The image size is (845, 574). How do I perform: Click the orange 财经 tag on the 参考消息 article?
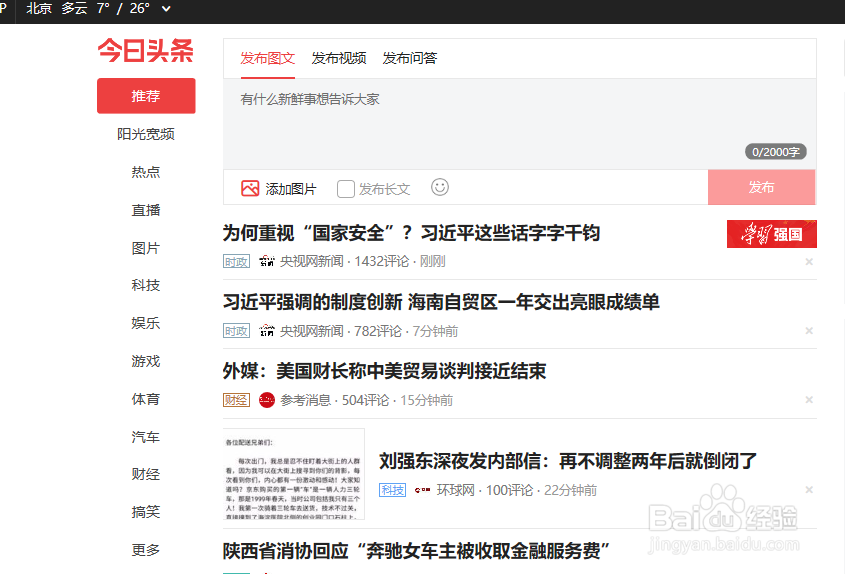(236, 400)
